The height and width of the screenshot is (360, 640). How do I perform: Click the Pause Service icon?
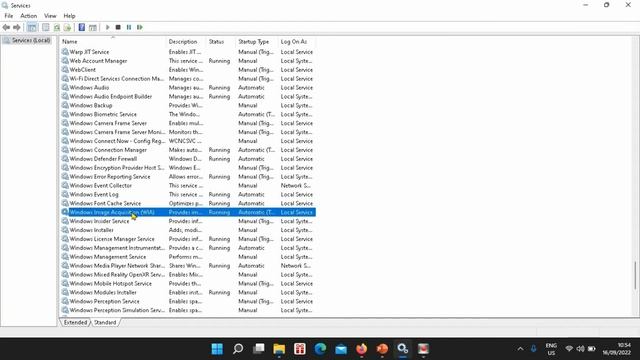point(129,27)
